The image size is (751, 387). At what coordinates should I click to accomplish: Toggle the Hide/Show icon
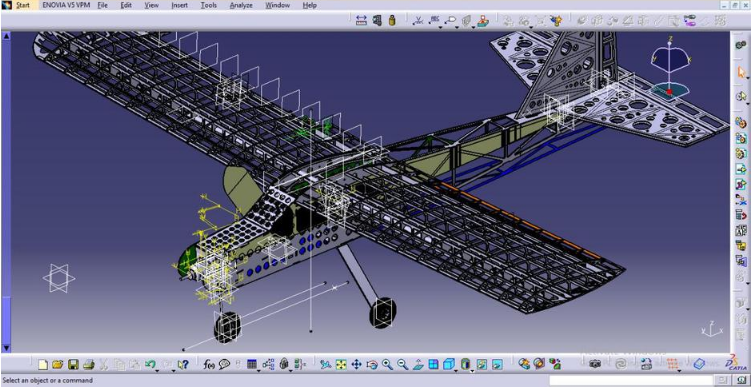pyautogui.click(x=481, y=364)
